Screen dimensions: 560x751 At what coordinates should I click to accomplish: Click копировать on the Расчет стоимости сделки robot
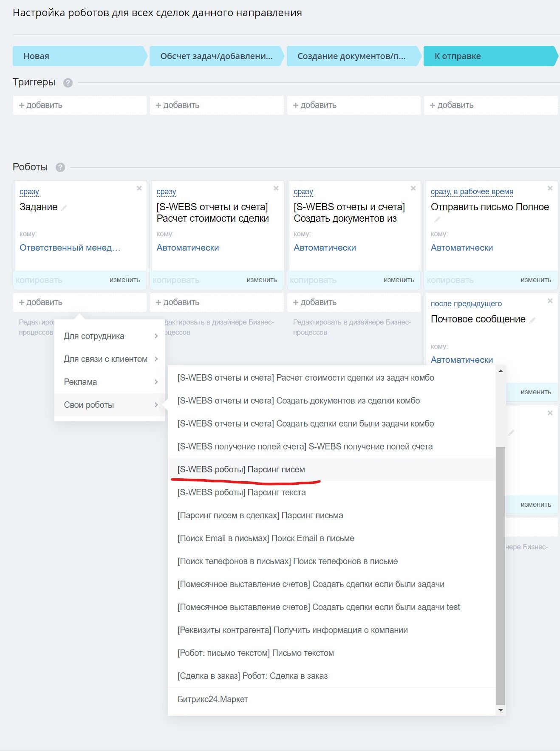[x=176, y=280]
